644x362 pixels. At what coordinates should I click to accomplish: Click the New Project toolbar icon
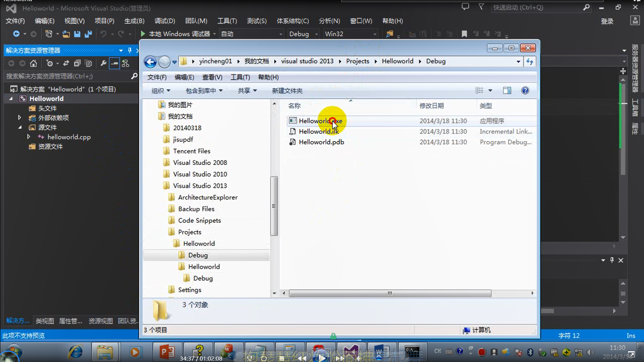pyautogui.click(x=49, y=34)
